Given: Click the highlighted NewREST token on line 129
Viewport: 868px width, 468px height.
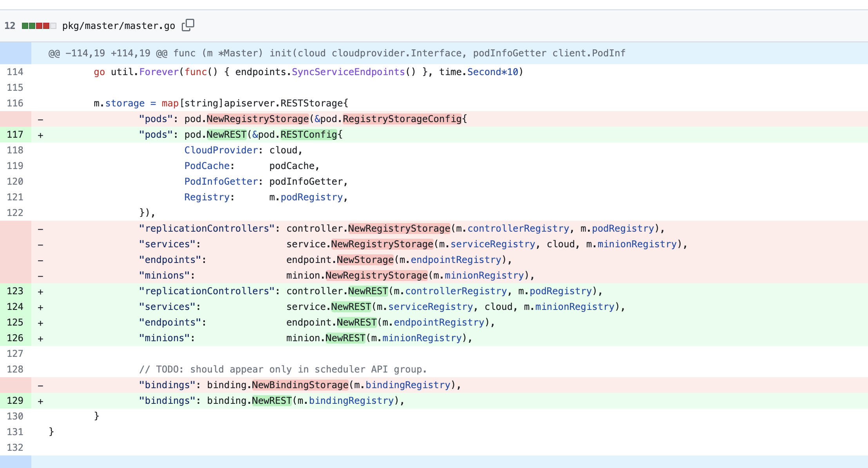Looking at the screenshot, I should pos(272,401).
